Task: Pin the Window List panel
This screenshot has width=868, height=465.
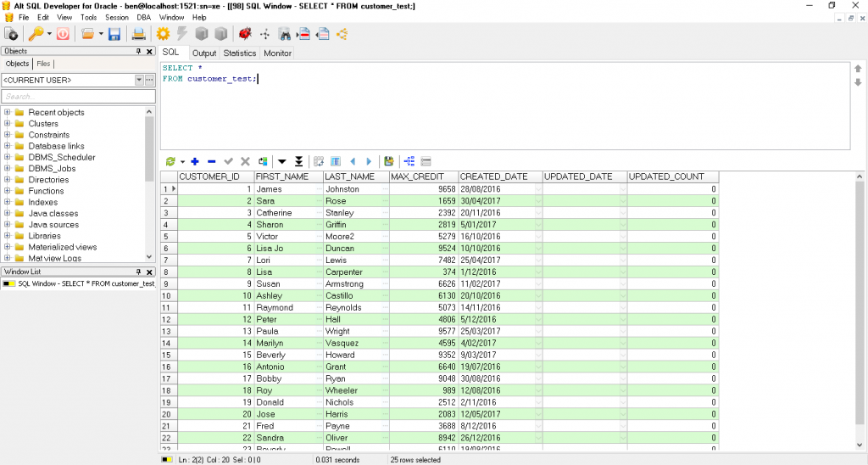Action: click(139, 272)
